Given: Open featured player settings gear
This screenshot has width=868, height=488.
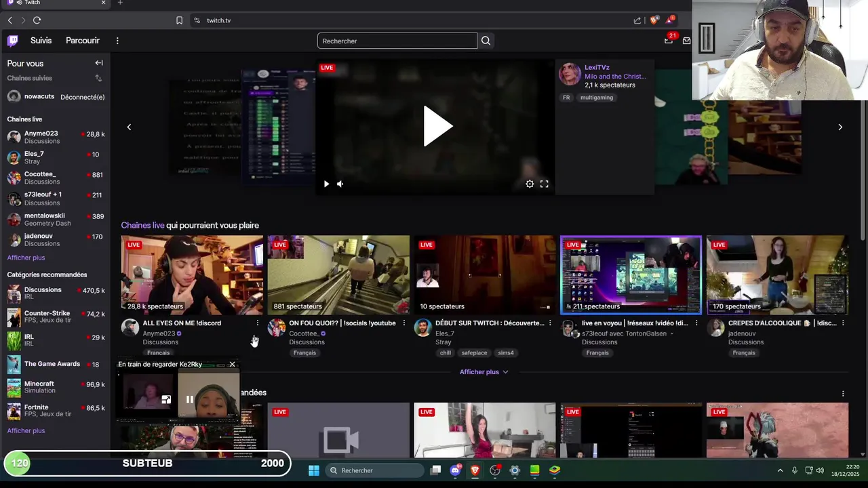Looking at the screenshot, I should tap(530, 184).
